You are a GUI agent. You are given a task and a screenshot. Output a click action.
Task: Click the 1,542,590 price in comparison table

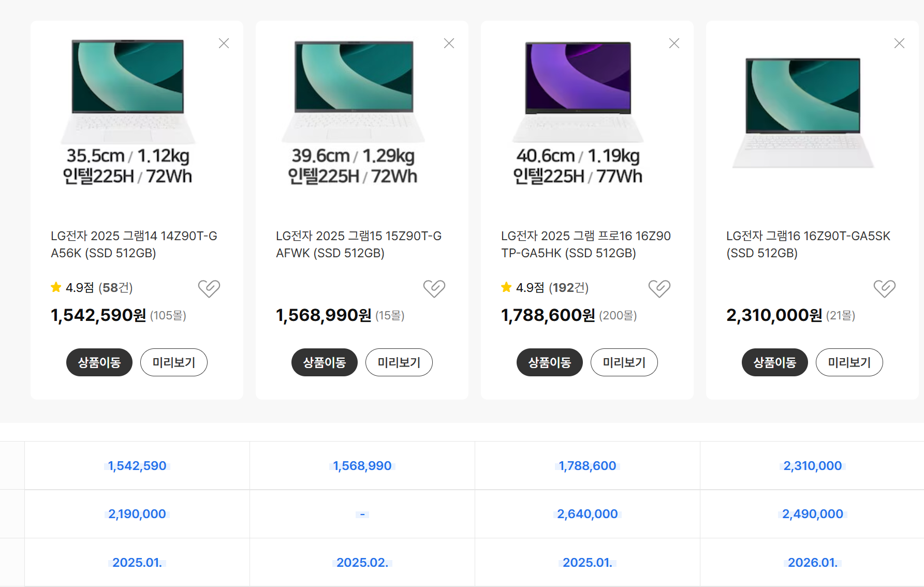tap(137, 466)
